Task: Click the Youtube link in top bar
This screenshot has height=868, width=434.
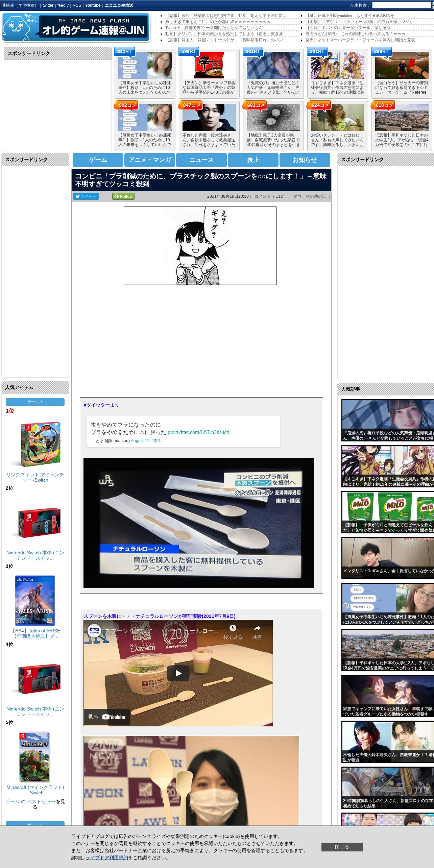Action: point(93,5)
